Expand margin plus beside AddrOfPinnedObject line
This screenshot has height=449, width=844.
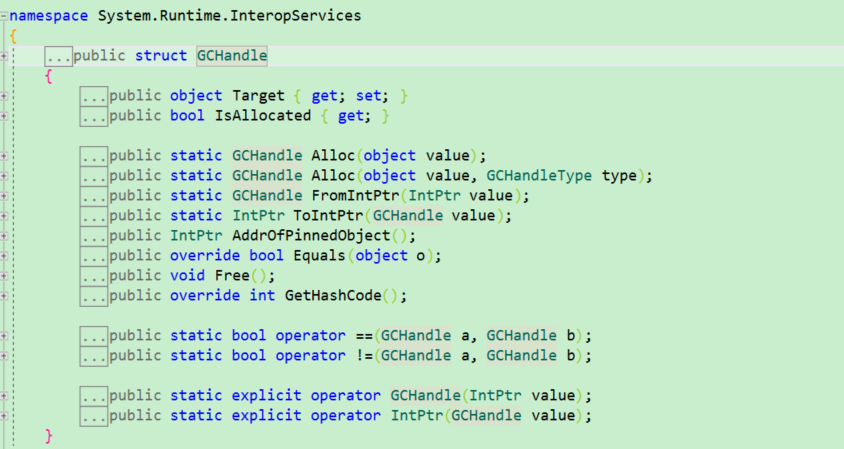3,236
